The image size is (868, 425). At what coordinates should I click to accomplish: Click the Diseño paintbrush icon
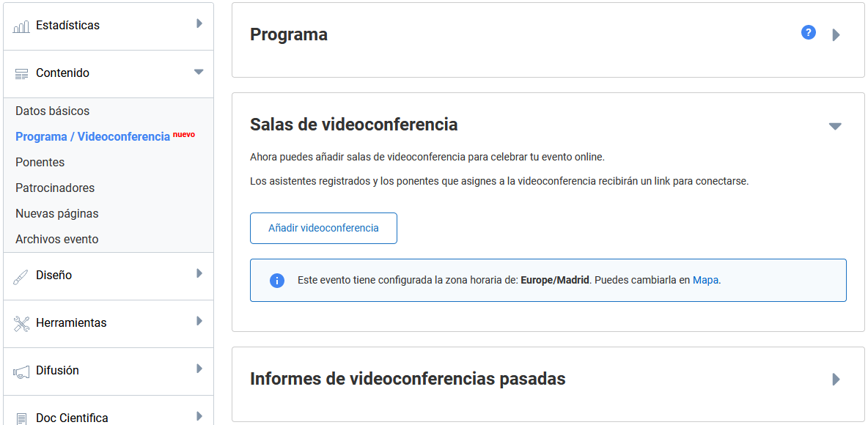coord(21,276)
